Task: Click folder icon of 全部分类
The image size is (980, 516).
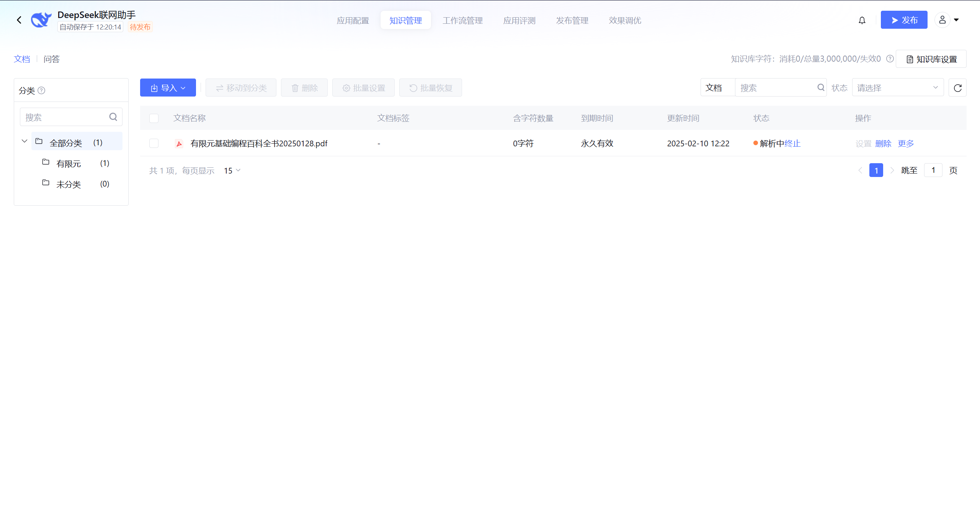Action: coord(39,141)
